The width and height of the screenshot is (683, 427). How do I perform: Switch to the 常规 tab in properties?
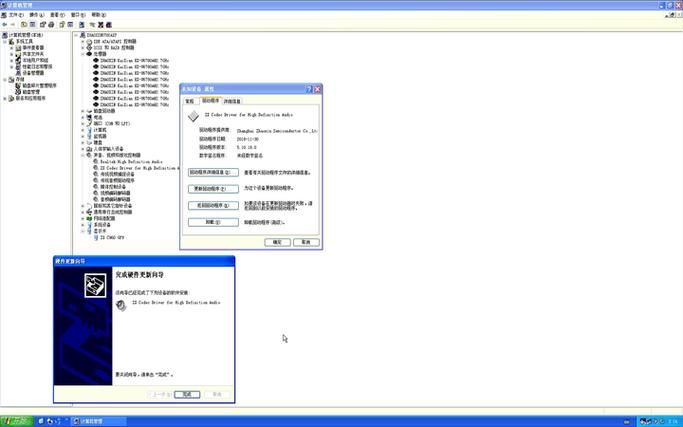point(190,101)
